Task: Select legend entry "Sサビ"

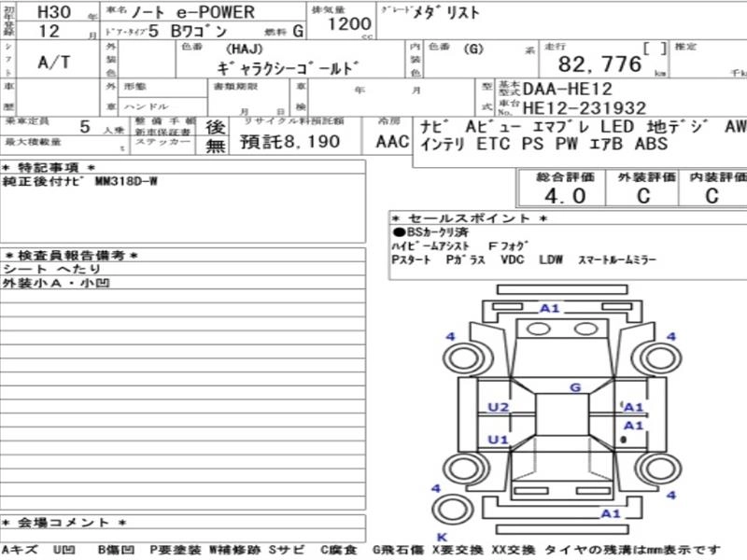Action: tap(287, 550)
